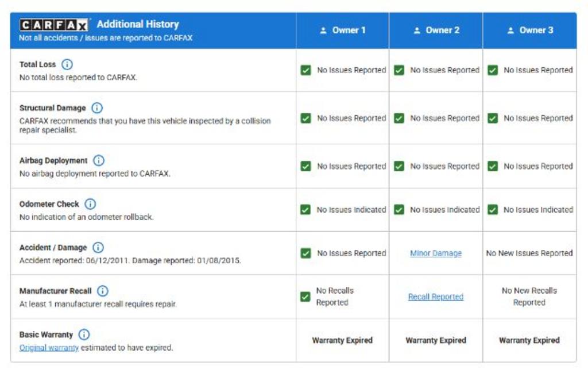Select the Owner 3 column header
Viewport: 588px width, 369px height.
pos(530,30)
